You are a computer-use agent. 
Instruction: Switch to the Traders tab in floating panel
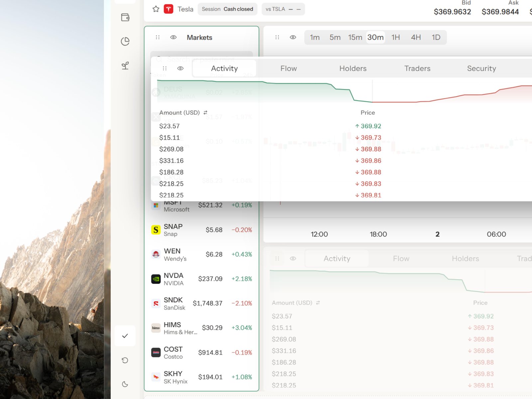coord(417,68)
